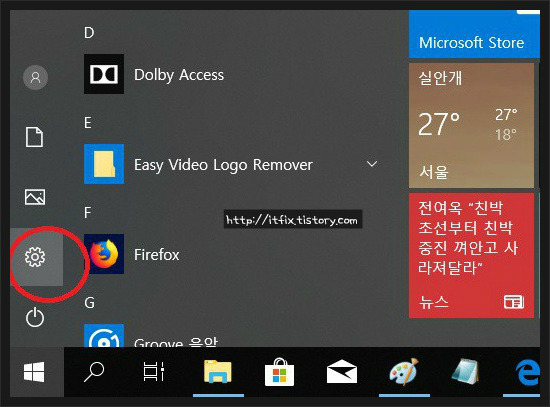Open the red 뉴스 news tile
This screenshot has width=550, height=407.
471,255
